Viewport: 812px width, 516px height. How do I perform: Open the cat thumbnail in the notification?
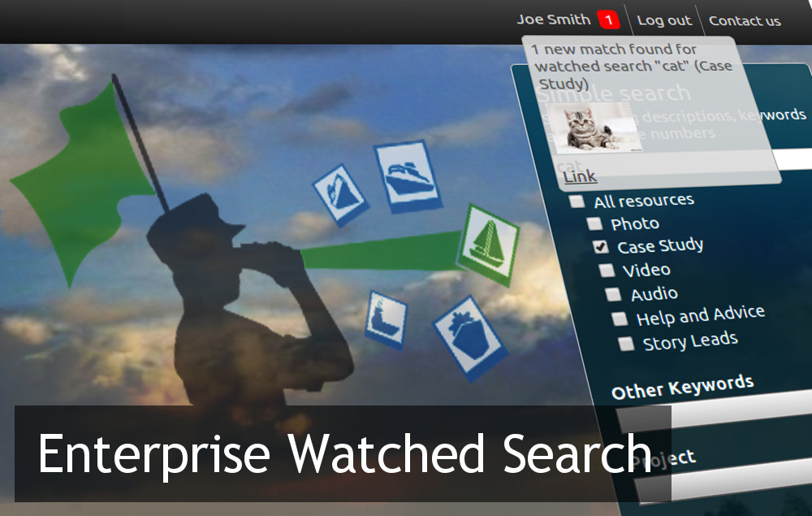595,128
